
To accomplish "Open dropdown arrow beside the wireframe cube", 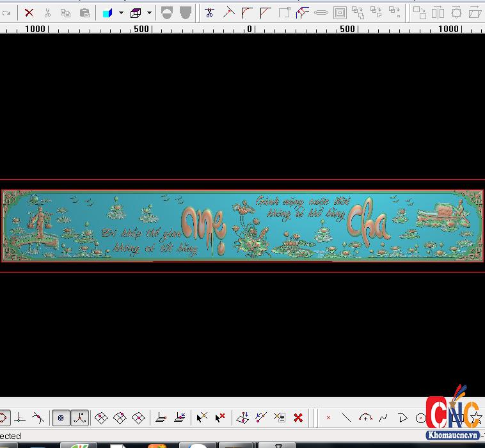I will [149, 12].
